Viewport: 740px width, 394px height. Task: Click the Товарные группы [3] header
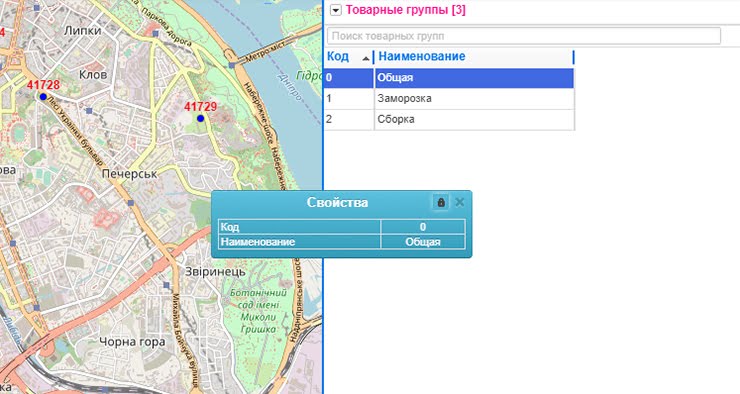[x=405, y=10]
